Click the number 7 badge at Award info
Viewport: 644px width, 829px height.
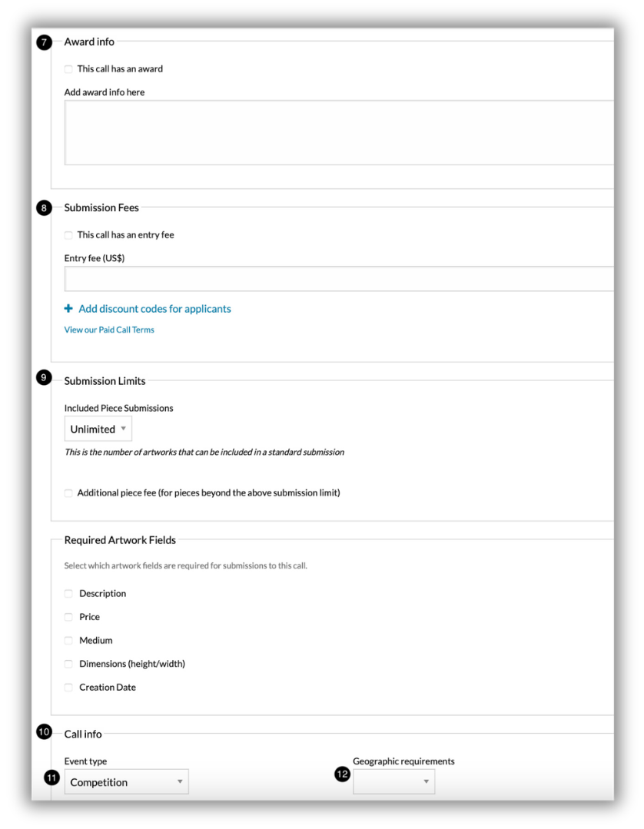click(44, 42)
